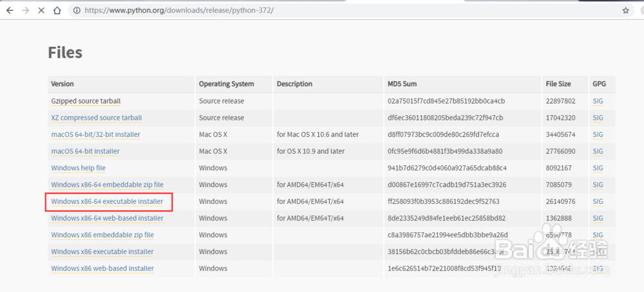Open SIG for x86-64 executable installer
Screen dimensions: 644x292
(598, 201)
